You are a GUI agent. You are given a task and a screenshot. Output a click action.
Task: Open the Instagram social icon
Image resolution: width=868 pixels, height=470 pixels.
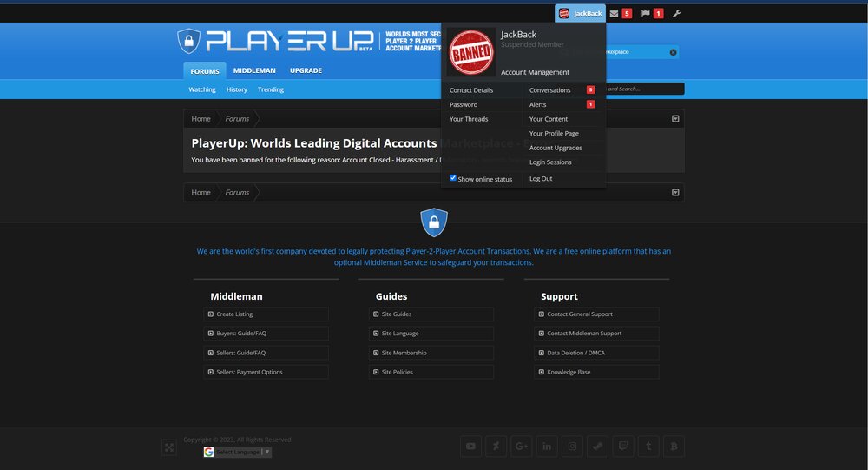(x=572, y=447)
